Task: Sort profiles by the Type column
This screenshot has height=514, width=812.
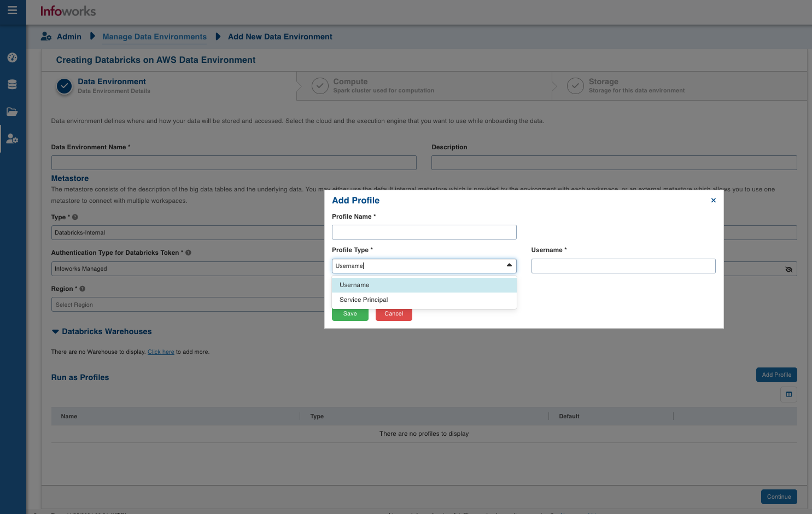Action: 317,416
